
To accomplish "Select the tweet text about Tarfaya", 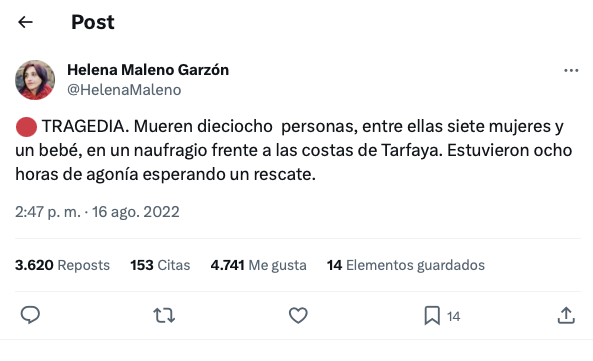I will (293, 150).
